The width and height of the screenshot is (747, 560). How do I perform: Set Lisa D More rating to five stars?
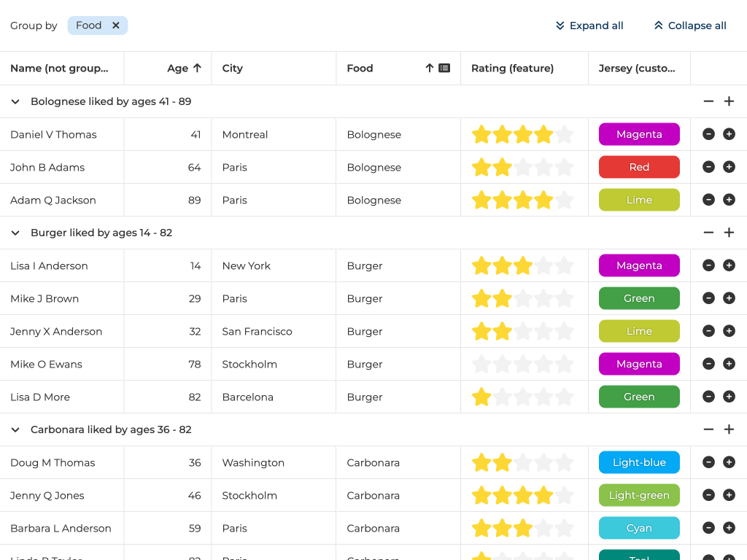click(564, 397)
